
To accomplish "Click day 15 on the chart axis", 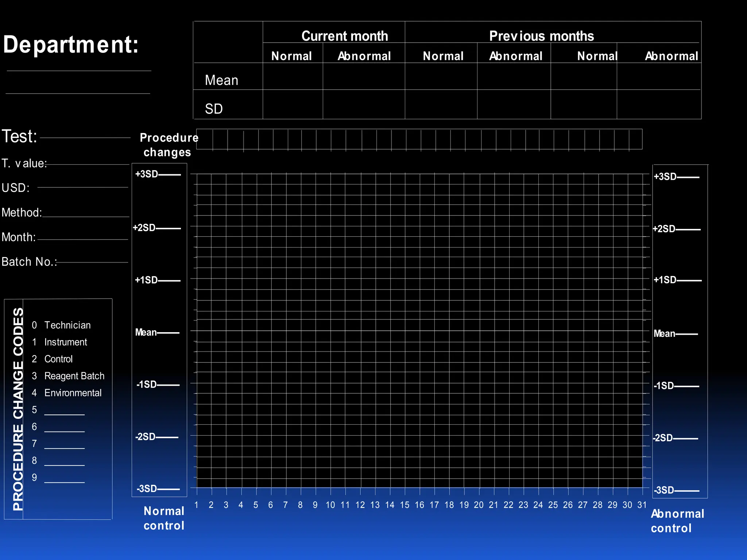I will 405,505.
